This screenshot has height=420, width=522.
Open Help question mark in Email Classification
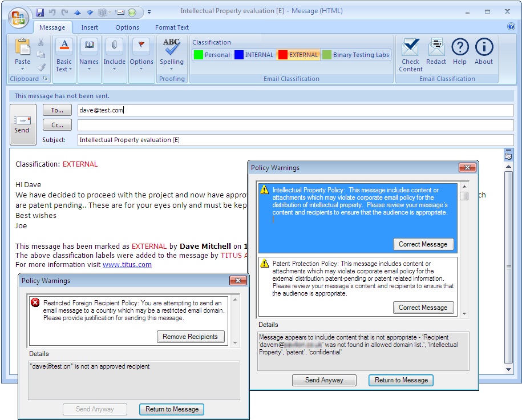click(x=460, y=47)
